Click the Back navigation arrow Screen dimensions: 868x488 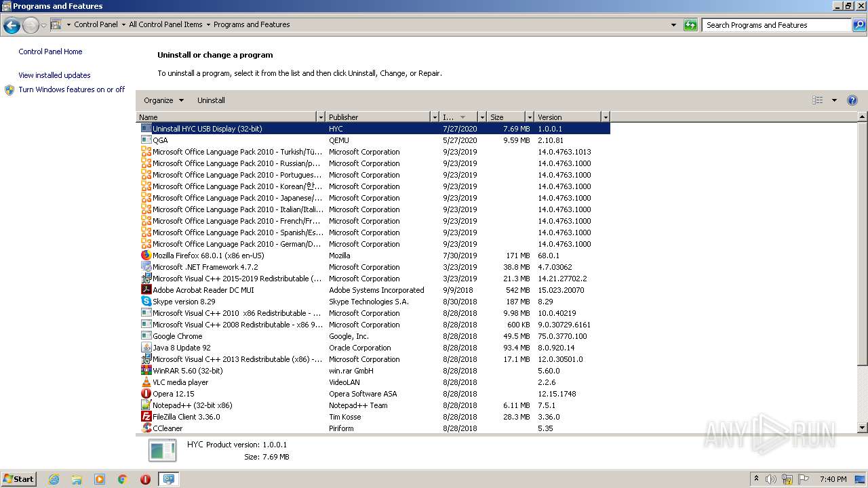click(12, 26)
